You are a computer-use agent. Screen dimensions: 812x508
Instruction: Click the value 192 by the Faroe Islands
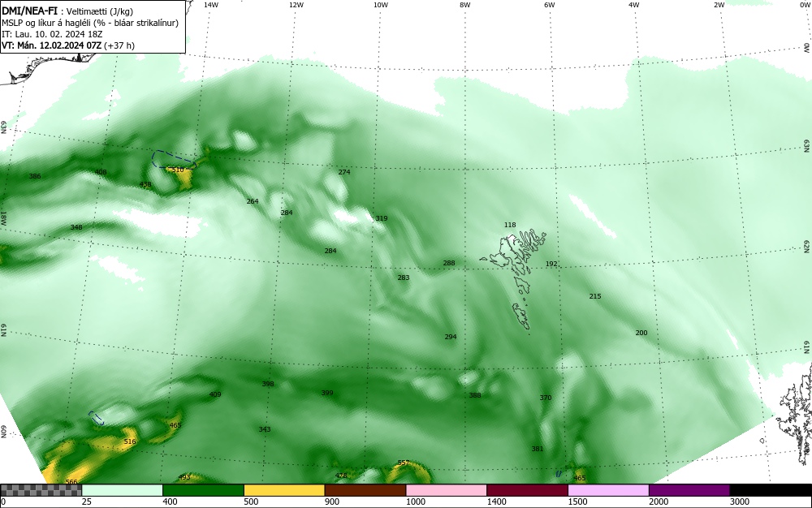[551, 263]
